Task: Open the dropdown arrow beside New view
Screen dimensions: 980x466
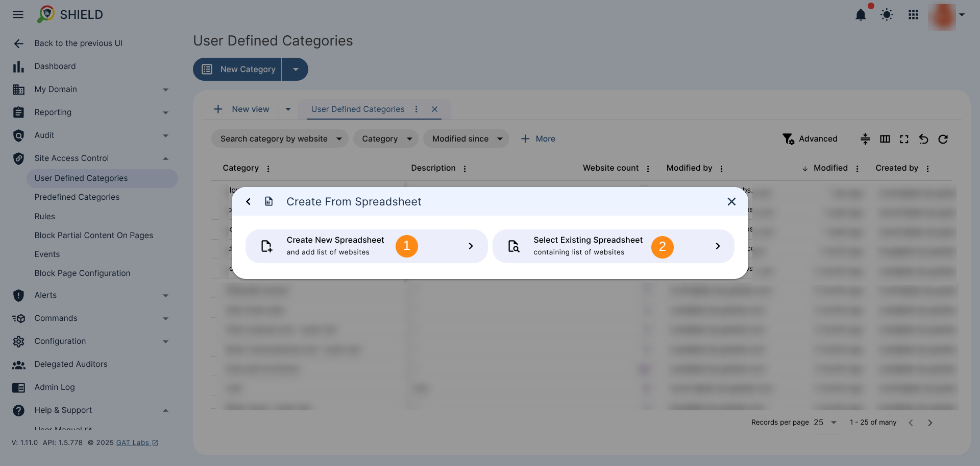Action: [288, 109]
